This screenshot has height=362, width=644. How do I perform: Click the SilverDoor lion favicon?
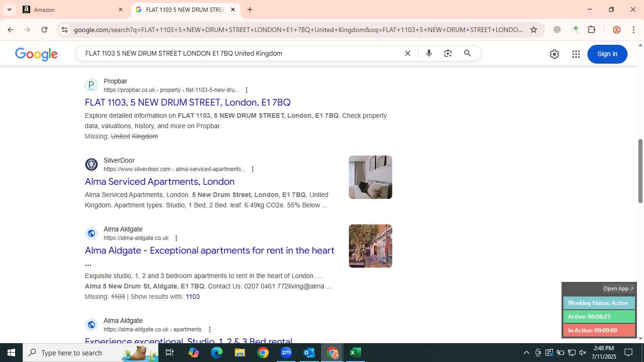(91, 165)
